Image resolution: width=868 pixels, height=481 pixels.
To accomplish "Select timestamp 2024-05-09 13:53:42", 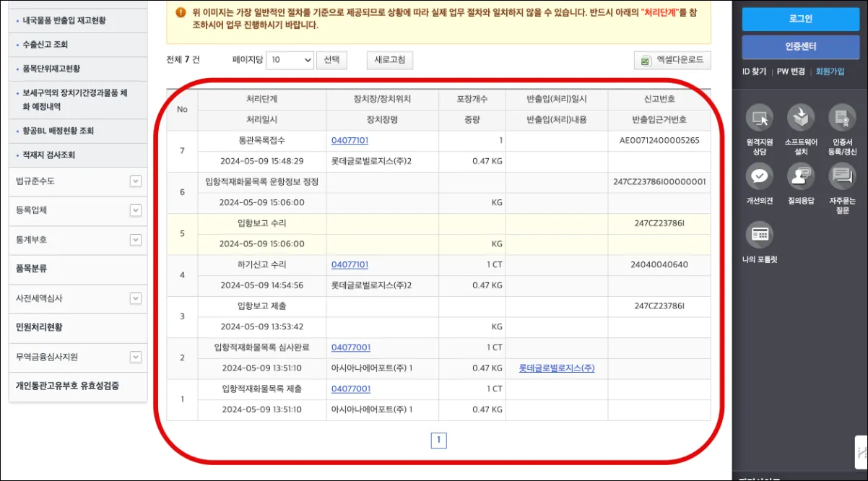I will pos(261,326).
